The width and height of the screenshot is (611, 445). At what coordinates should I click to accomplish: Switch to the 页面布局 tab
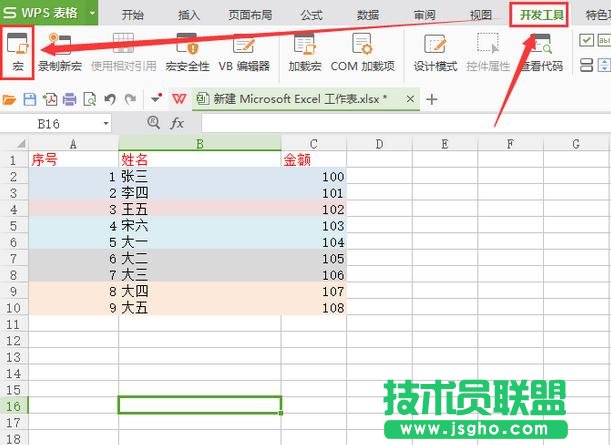252,14
